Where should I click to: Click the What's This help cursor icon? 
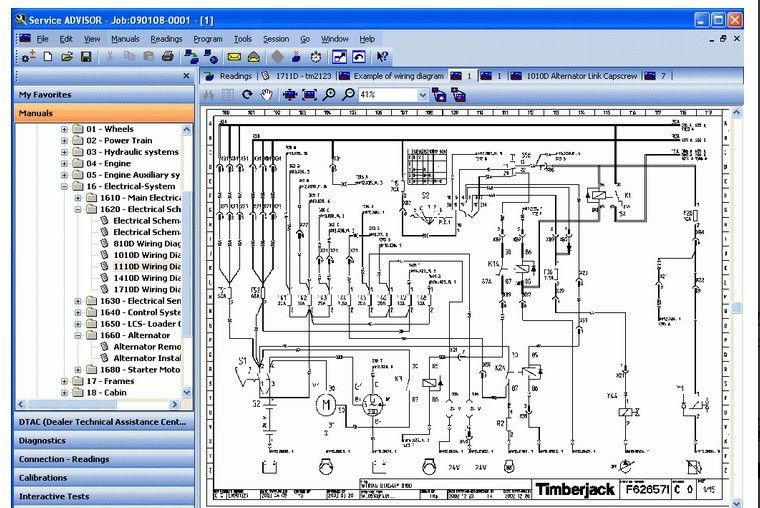click(382, 57)
